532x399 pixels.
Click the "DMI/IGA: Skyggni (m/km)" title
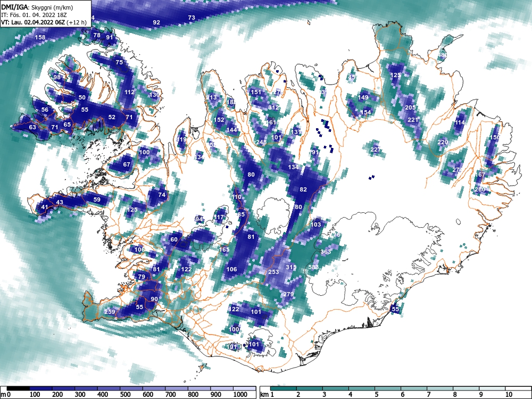pos(37,7)
